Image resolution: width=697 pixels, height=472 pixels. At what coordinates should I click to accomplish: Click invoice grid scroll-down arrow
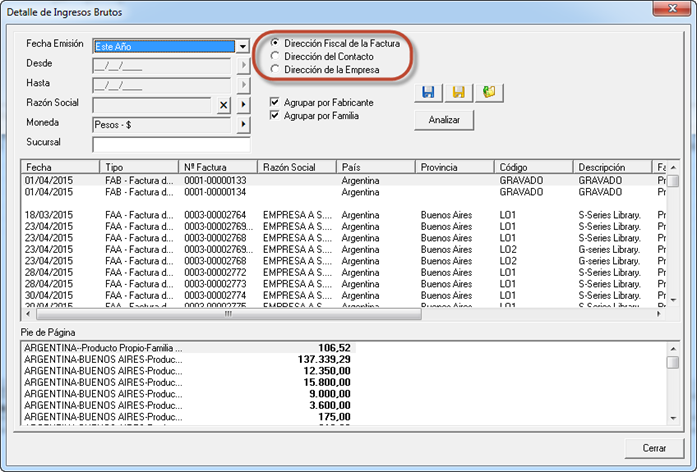click(673, 300)
